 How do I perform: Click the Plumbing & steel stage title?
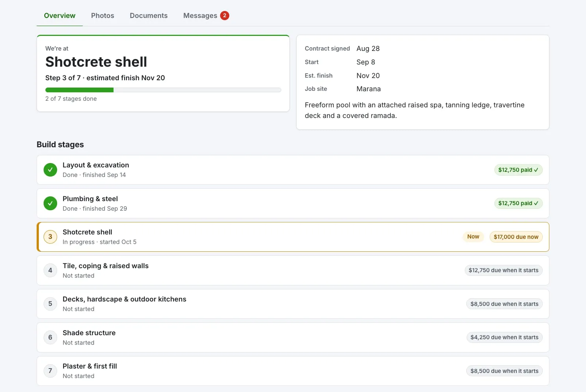[90, 199]
